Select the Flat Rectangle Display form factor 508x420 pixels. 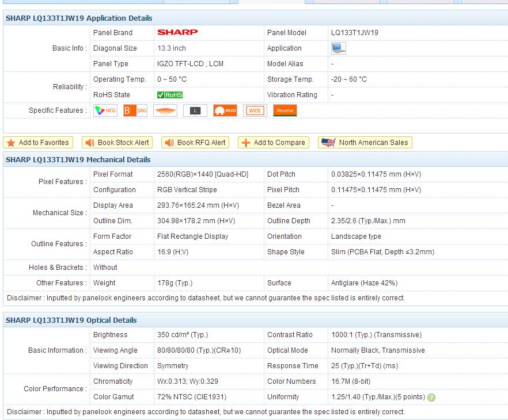192,236
